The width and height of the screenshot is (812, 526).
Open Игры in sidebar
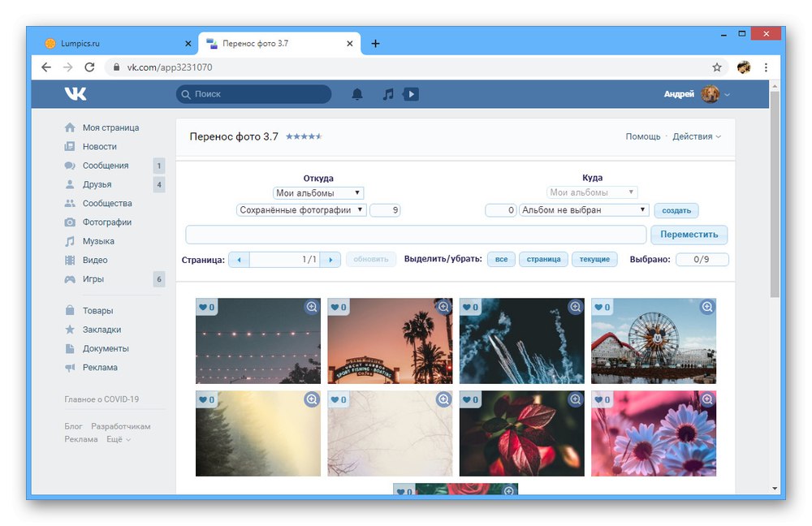(x=93, y=278)
